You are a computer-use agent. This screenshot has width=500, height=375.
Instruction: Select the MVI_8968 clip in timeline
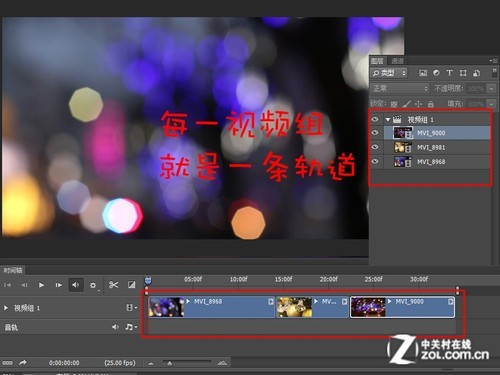212,307
